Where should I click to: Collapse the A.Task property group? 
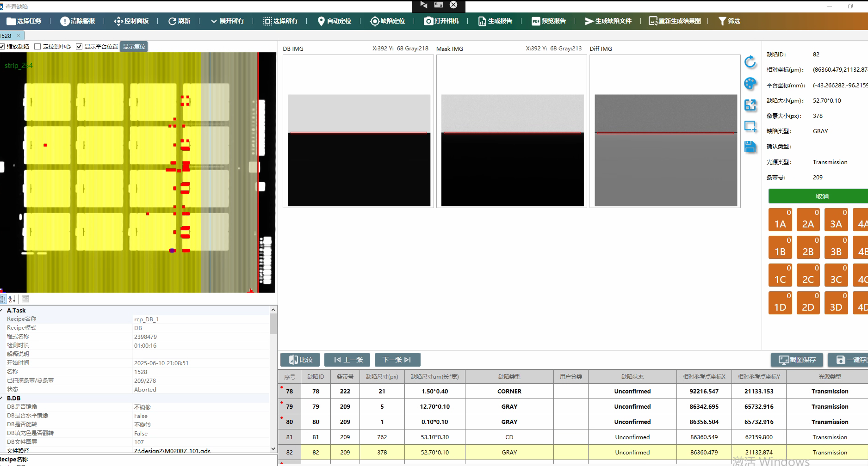pos(2,310)
